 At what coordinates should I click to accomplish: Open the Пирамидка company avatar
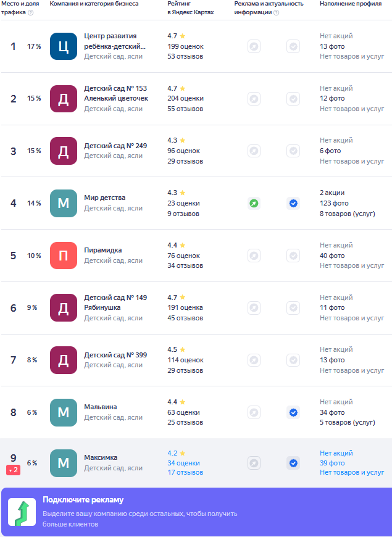[64, 256]
